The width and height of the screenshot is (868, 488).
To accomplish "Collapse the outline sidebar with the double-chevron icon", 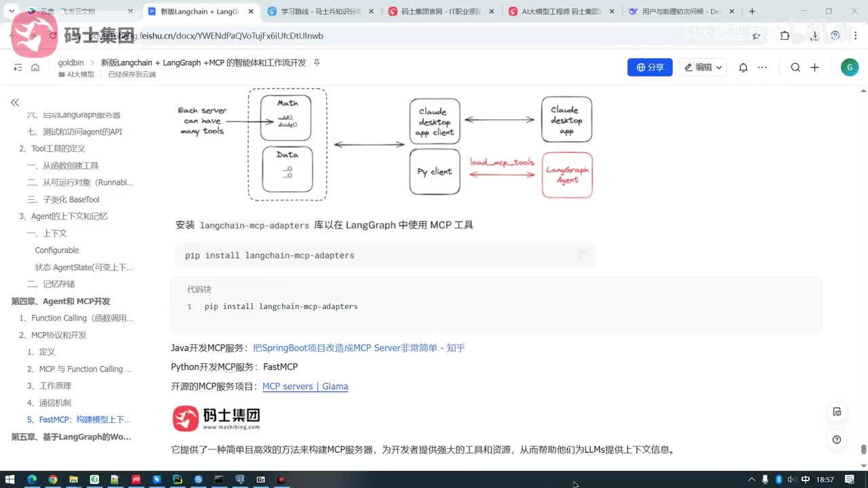I will [x=14, y=102].
